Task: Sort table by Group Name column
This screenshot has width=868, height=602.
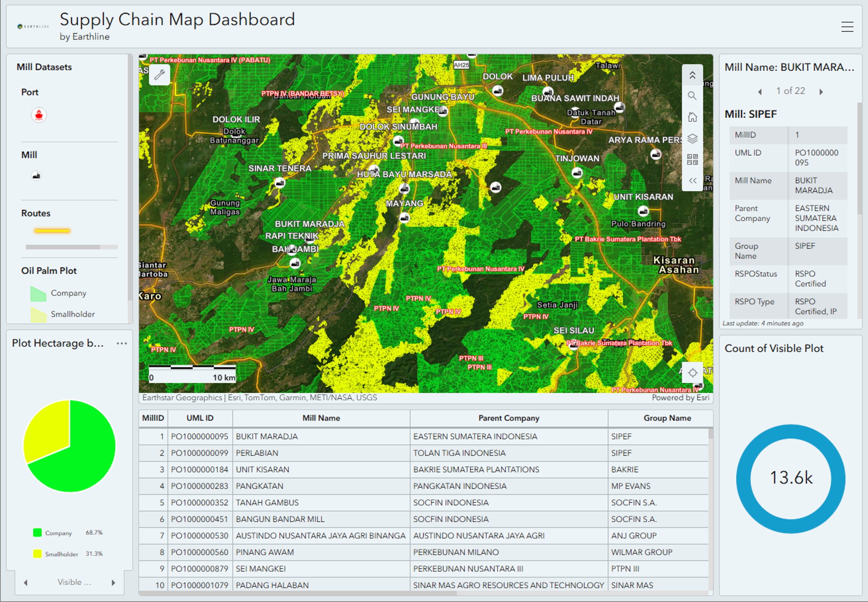Action: pos(667,418)
